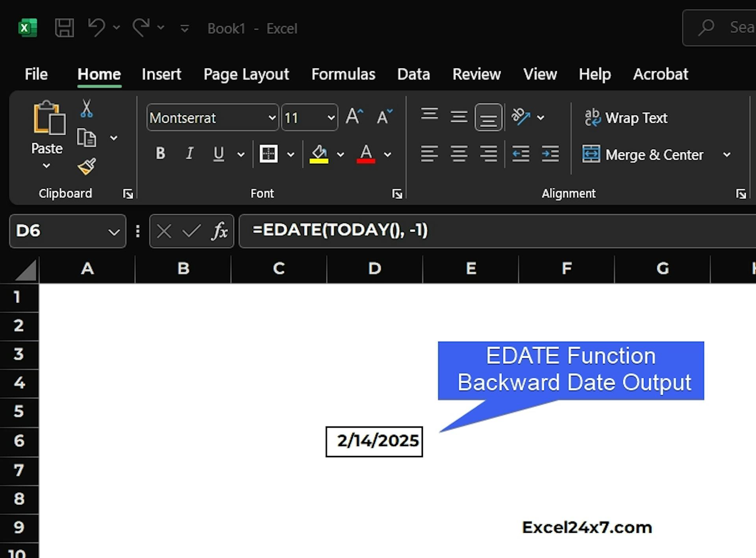
Task: Click the Increase Indent icon
Action: coord(550,154)
